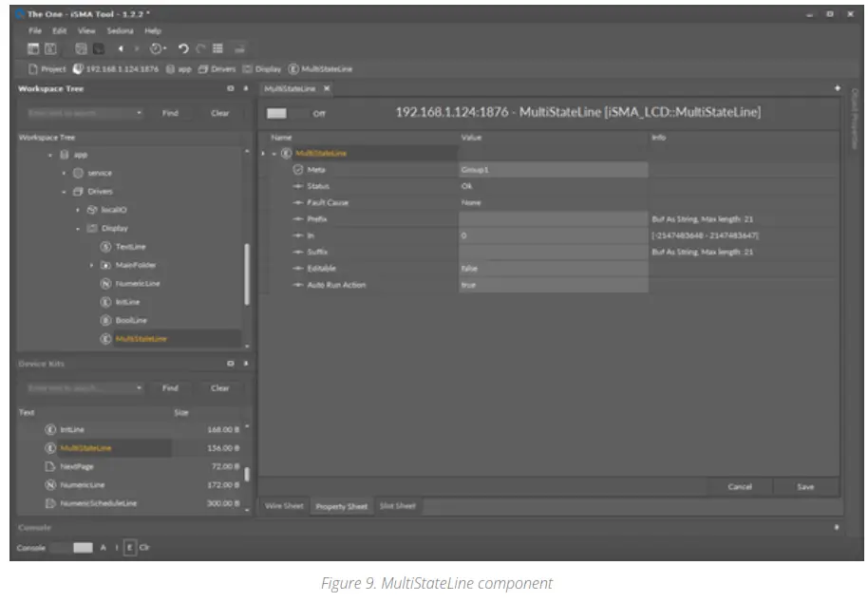This screenshot has height=602, width=868.
Task: Click the list view icon in toolbar
Action: (217, 48)
